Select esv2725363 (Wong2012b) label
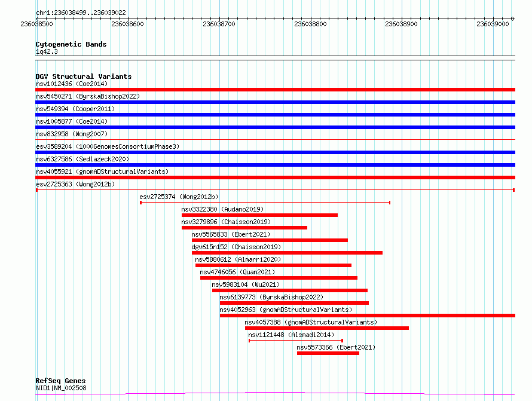Image resolution: width=532 pixels, height=401 pixels. [75, 184]
